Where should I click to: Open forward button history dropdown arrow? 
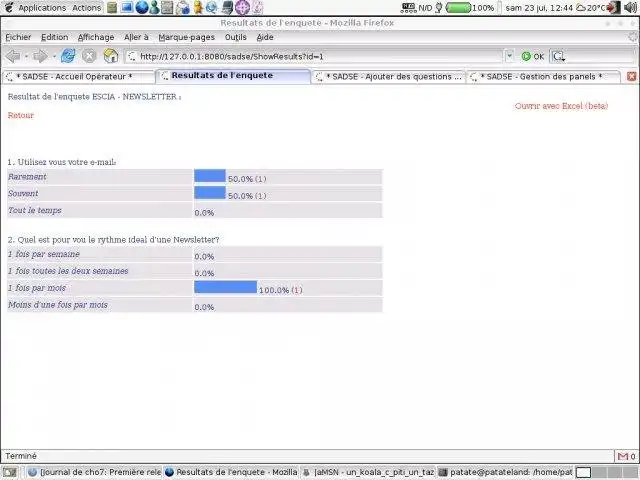[53, 56]
